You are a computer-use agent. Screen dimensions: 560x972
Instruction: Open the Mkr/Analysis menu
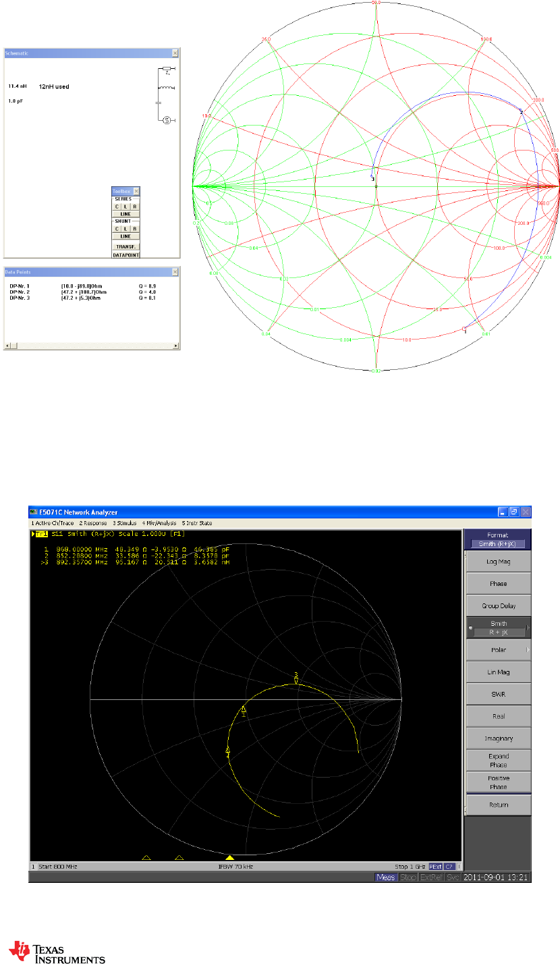160,523
